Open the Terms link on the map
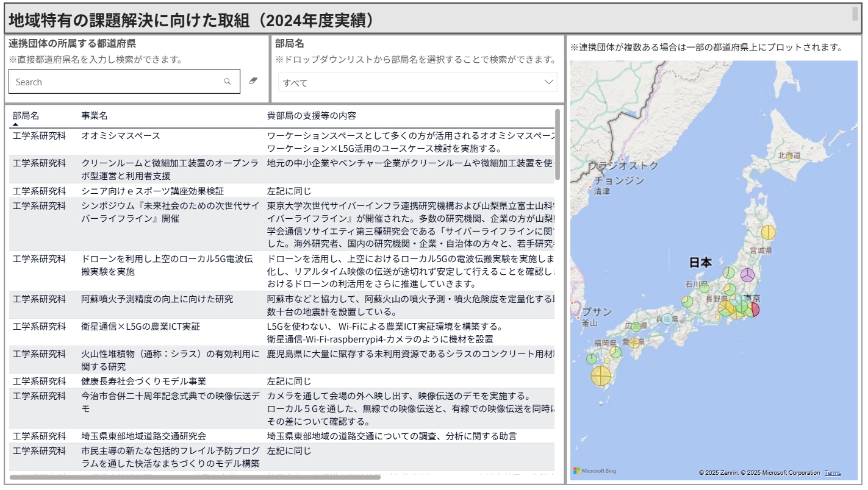 (x=832, y=473)
